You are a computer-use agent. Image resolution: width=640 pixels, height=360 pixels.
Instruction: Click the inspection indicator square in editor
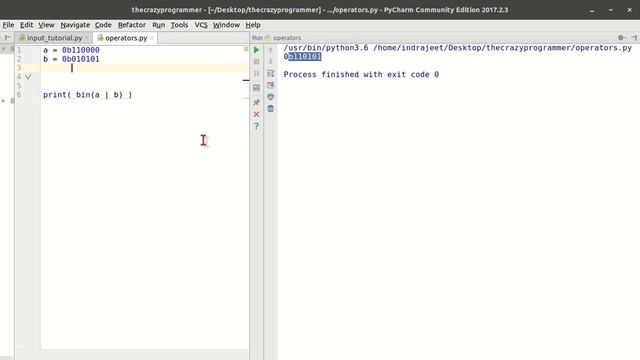tap(246, 49)
